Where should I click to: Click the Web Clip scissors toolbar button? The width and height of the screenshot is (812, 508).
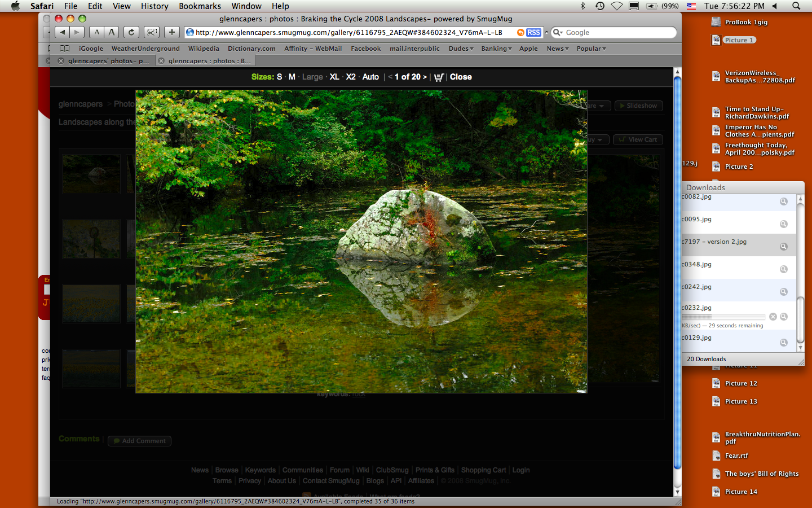(x=152, y=33)
